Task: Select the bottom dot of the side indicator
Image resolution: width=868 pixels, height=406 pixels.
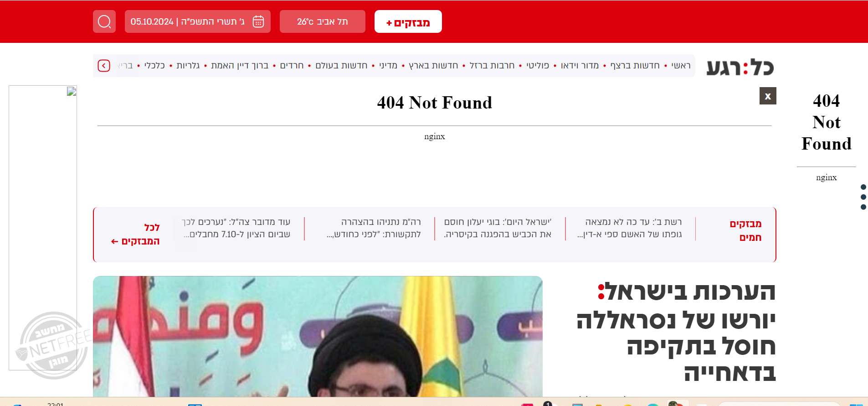Action: (863, 207)
